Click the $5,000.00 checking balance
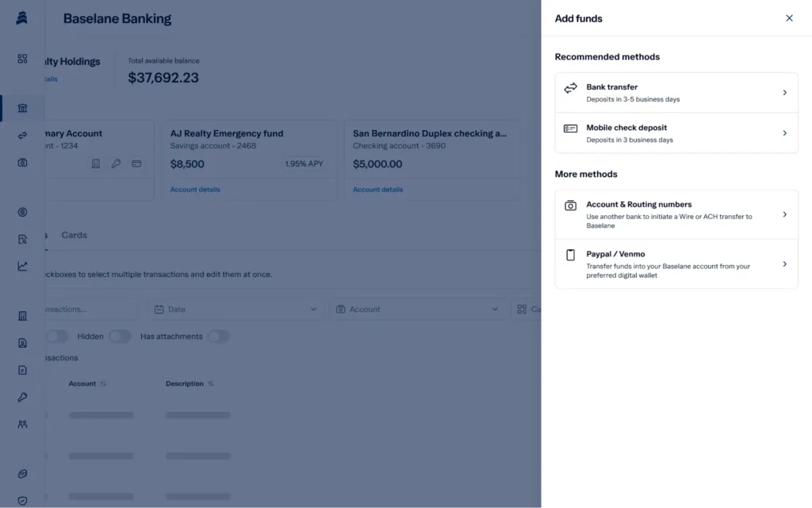The width and height of the screenshot is (812, 508). 377,164
